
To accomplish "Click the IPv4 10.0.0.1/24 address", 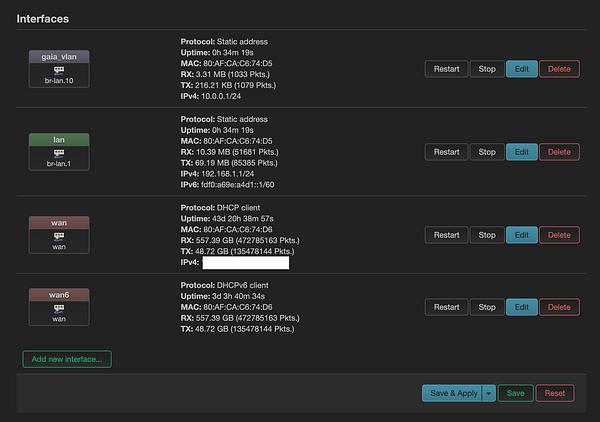I will coord(221,96).
